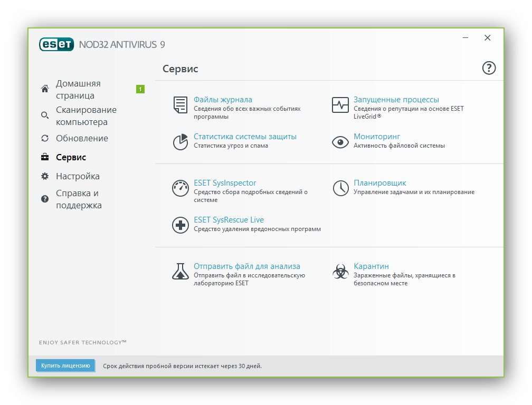Click the 'ENJOY SAFER TECHNOLOGY' slogan text
This screenshot has width=532, height=405.
pyautogui.click(x=83, y=342)
